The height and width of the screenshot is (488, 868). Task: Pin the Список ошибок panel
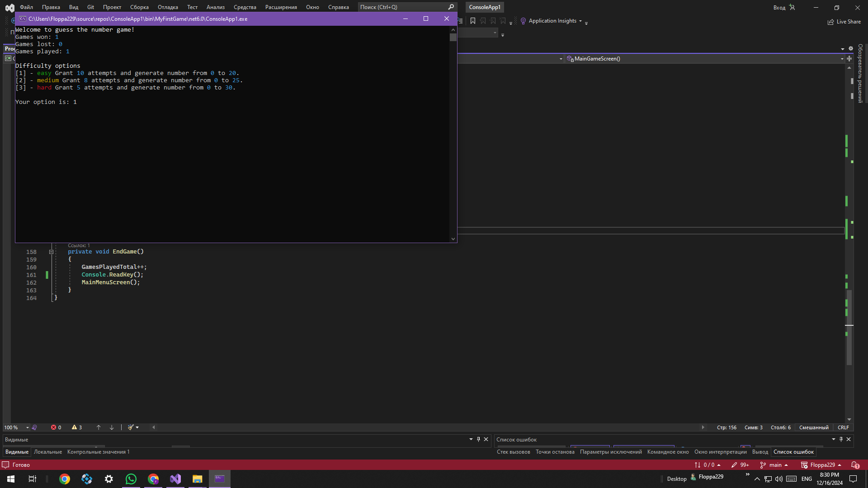pyautogui.click(x=841, y=439)
